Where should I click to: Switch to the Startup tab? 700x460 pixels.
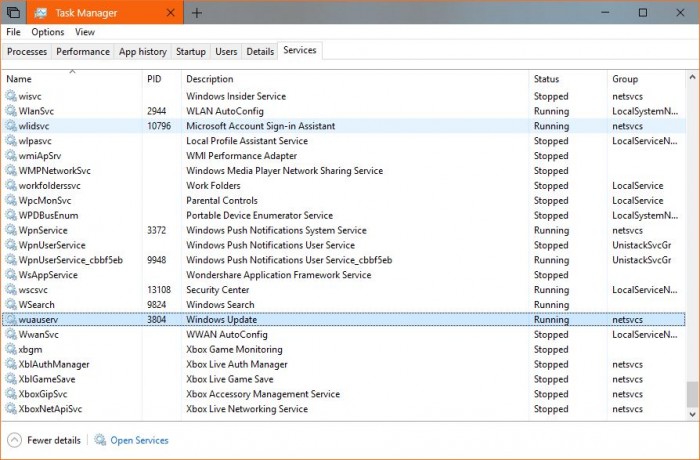190,51
